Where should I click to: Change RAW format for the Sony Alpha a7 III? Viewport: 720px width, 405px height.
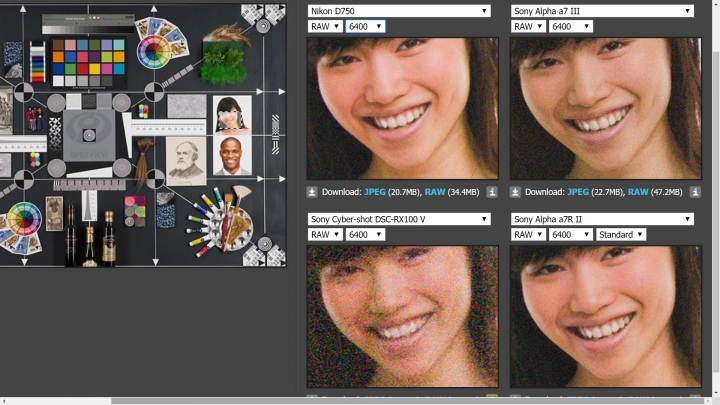point(528,27)
